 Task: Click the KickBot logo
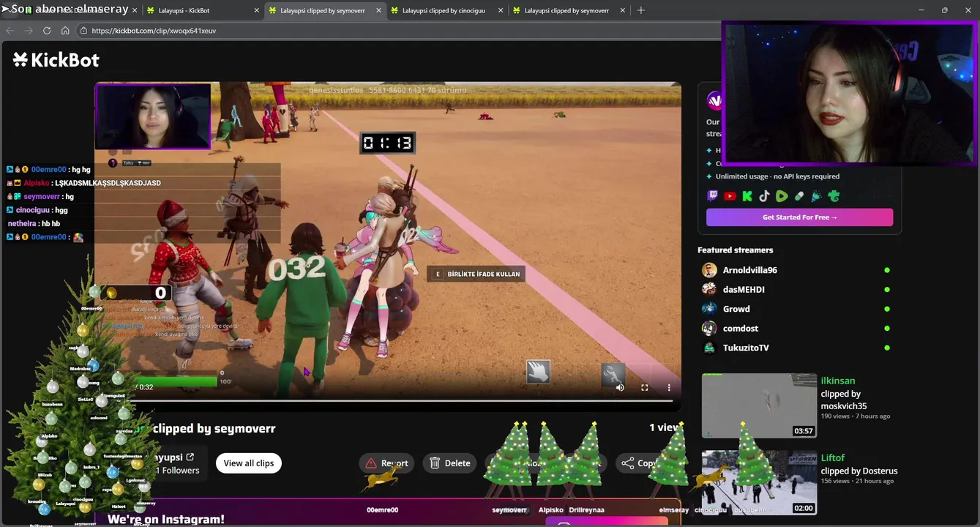click(56, 60)
